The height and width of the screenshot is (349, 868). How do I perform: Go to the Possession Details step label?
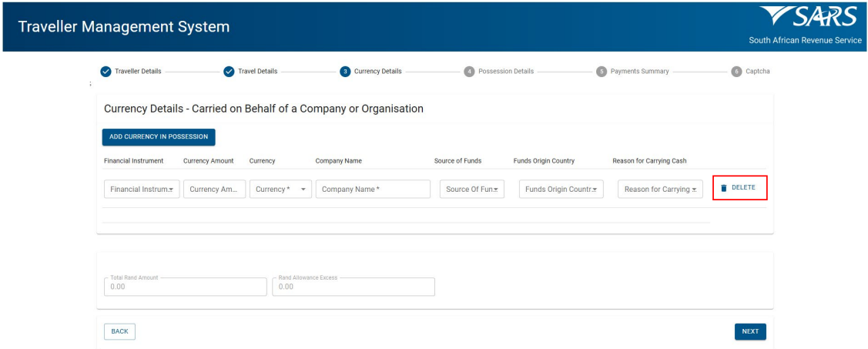click(506, 72)
